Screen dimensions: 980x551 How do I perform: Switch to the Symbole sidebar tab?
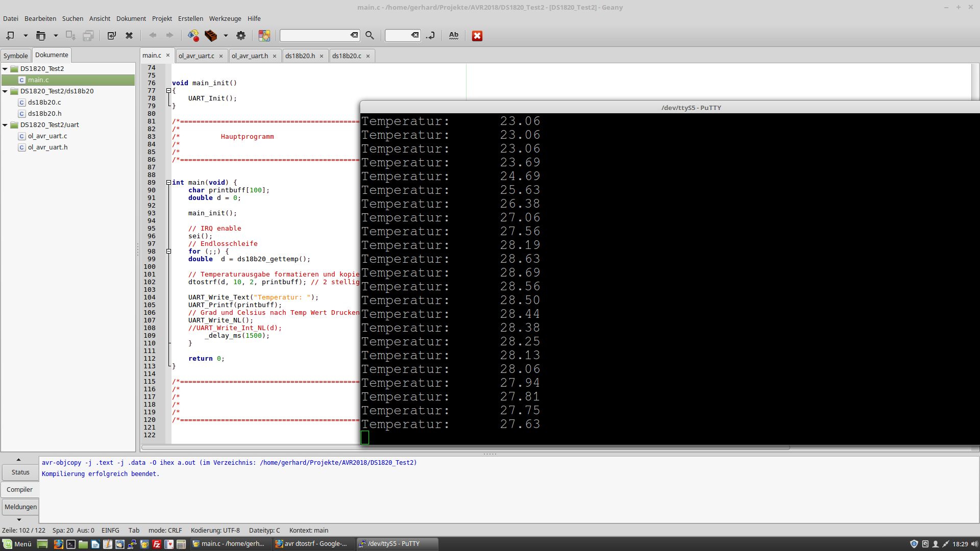[x=16, y=56]
